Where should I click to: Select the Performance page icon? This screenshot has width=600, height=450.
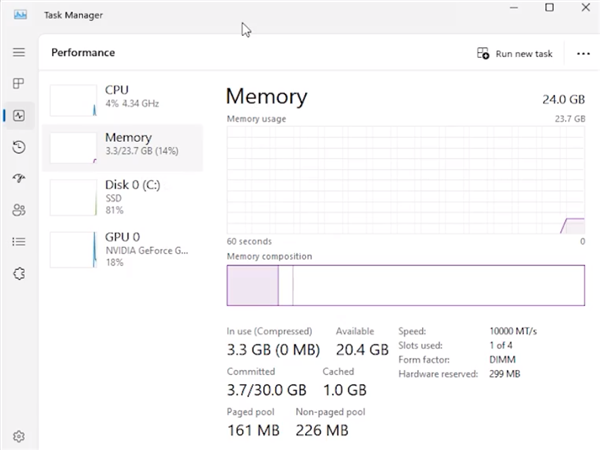18,116
